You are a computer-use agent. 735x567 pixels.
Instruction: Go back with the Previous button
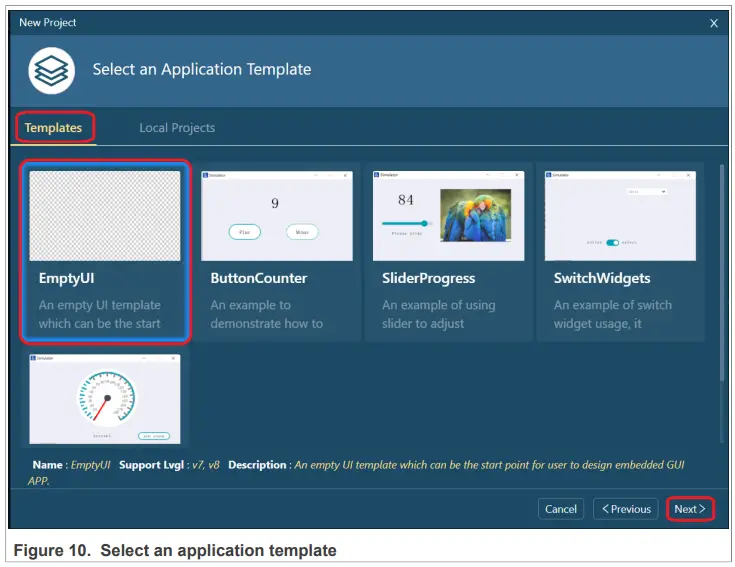click(626, 509)
